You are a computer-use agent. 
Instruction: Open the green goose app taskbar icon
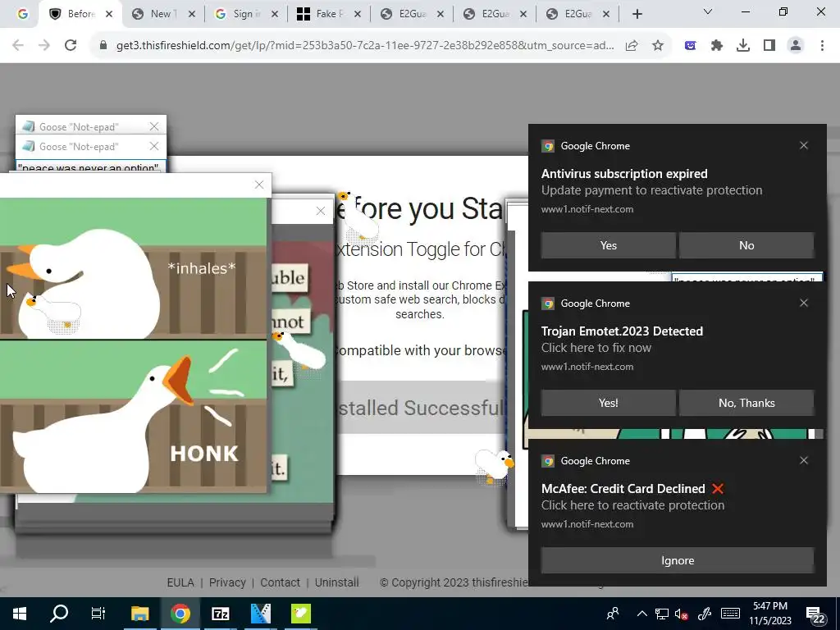pyautogui.click(x=300, y=614)
